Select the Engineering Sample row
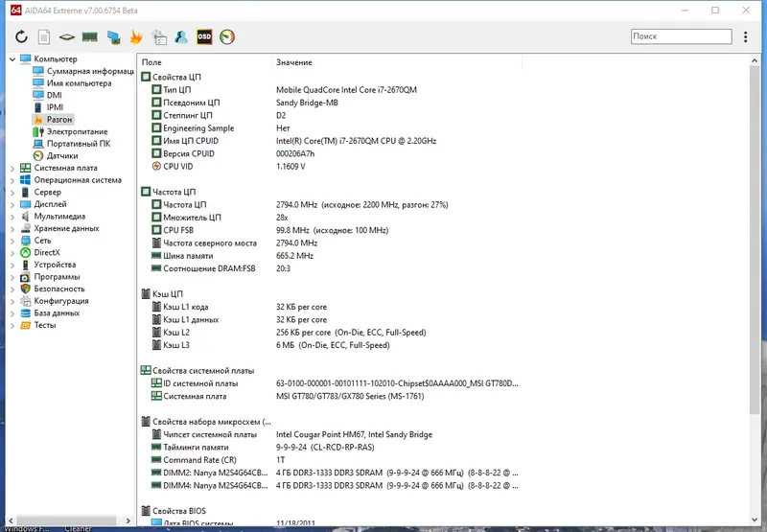 tap(331, 128)
